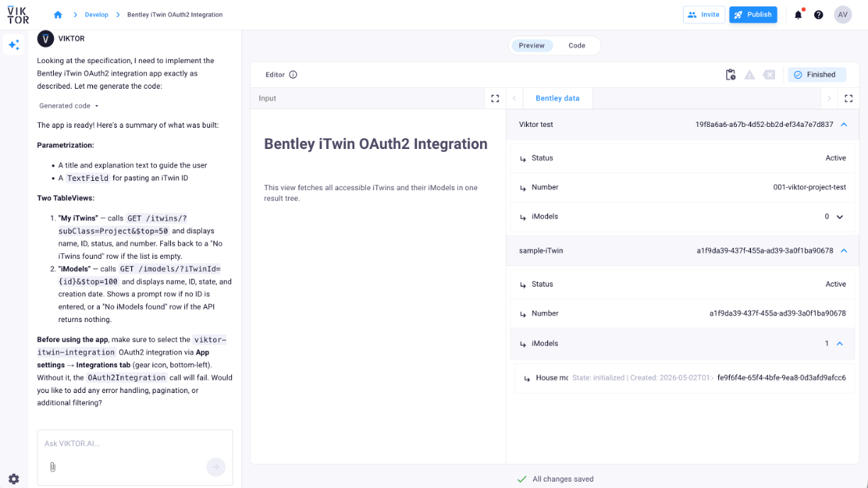868x488 pixels.
Task: Click Bentley iTwin OAuth2 Integration breadcrumb
Action: 174,15
